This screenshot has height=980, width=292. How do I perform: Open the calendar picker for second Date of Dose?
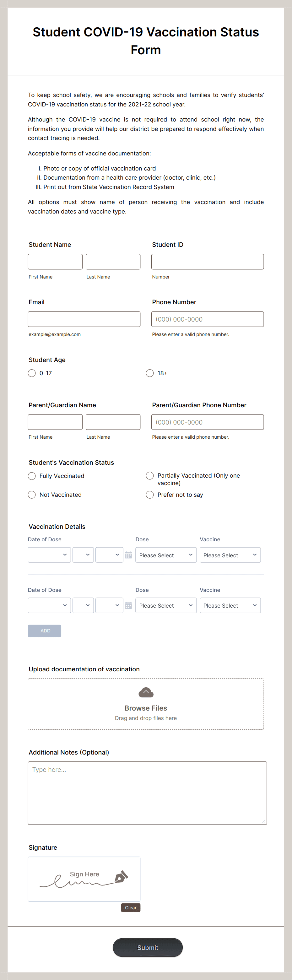(128, 605)
